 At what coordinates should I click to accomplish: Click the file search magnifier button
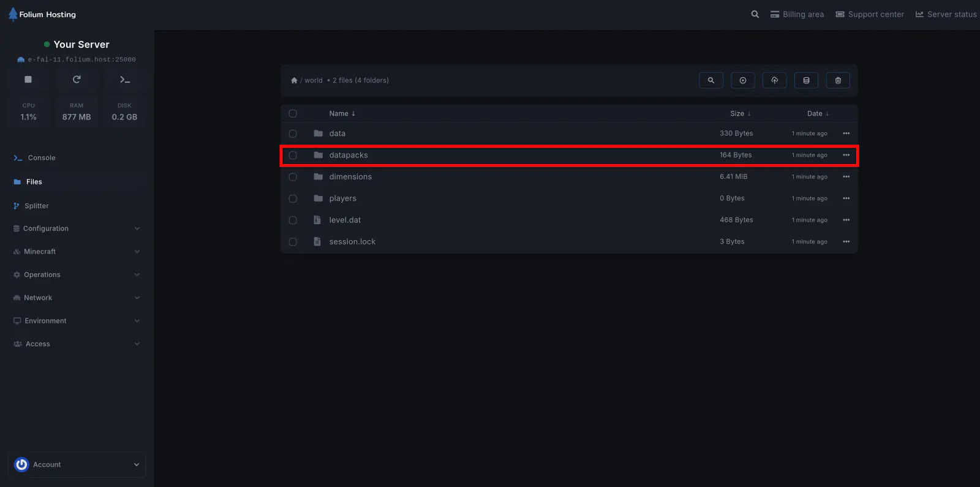711,80
